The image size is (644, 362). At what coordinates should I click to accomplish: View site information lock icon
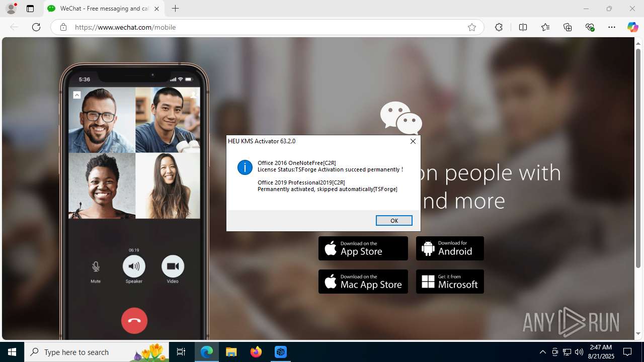[63, 27]
